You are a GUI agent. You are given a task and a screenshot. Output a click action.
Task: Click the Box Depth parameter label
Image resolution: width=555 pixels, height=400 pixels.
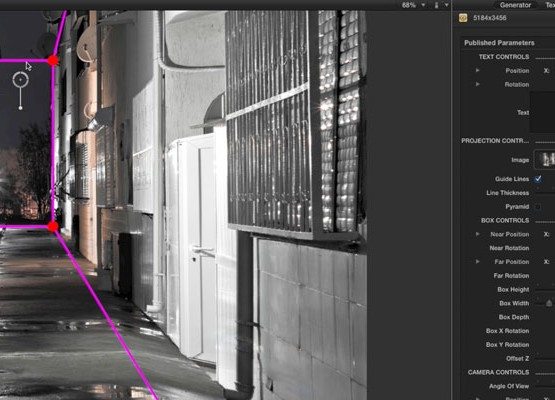point(514,317)
